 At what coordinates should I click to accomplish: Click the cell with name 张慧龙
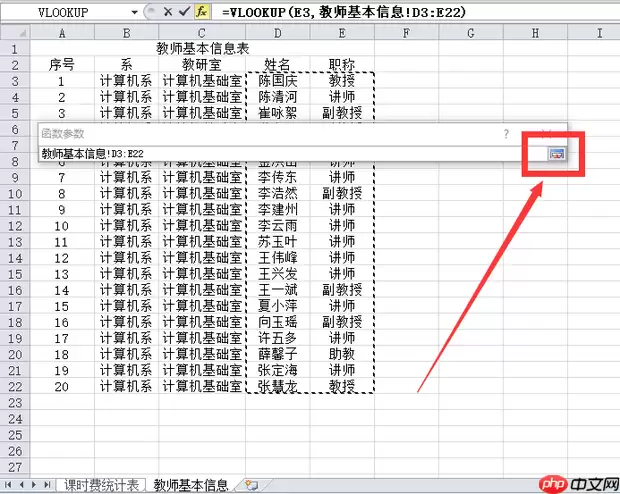point(278,386)
